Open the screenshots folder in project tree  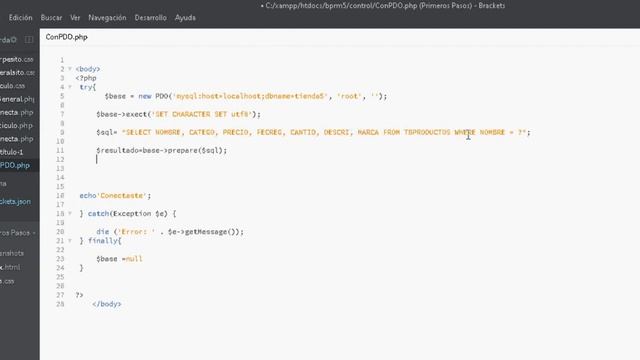[x=12, y=253]
